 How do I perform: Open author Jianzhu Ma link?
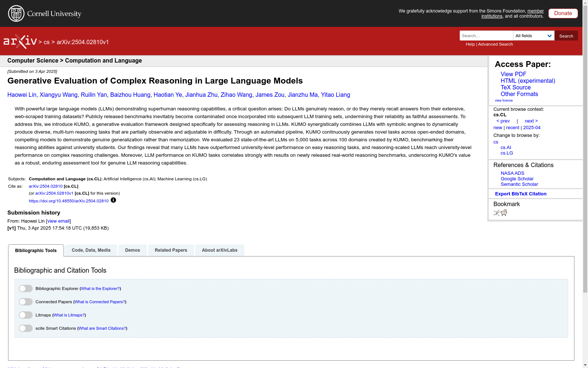point(302,95)
